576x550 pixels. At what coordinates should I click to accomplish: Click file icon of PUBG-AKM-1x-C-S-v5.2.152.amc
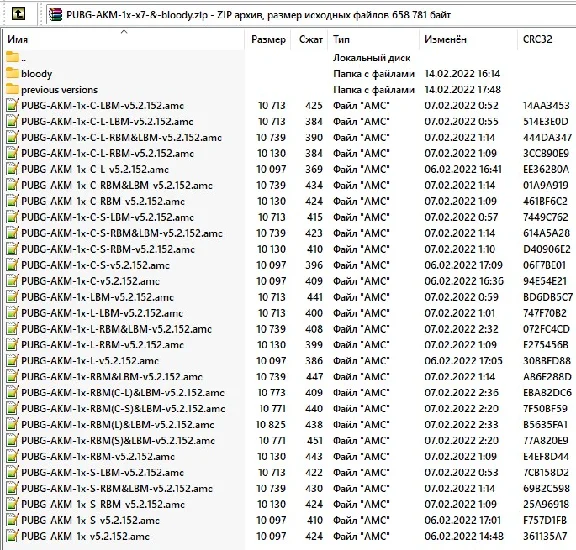(x=12, y=265)
